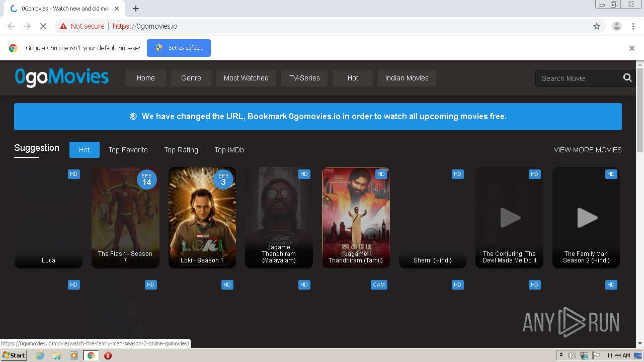Open the Hot menu item
Screen dimensions: 644x362
click(353, 78)
